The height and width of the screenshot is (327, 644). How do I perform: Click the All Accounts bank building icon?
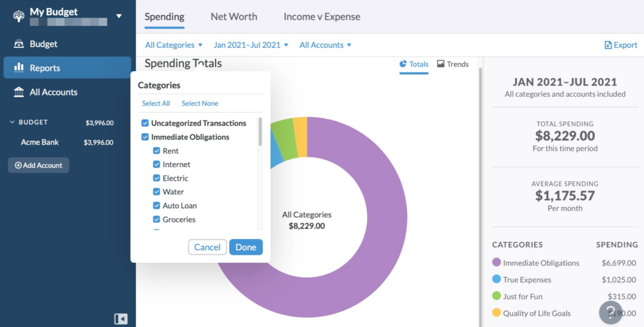[x=18, y=92]
